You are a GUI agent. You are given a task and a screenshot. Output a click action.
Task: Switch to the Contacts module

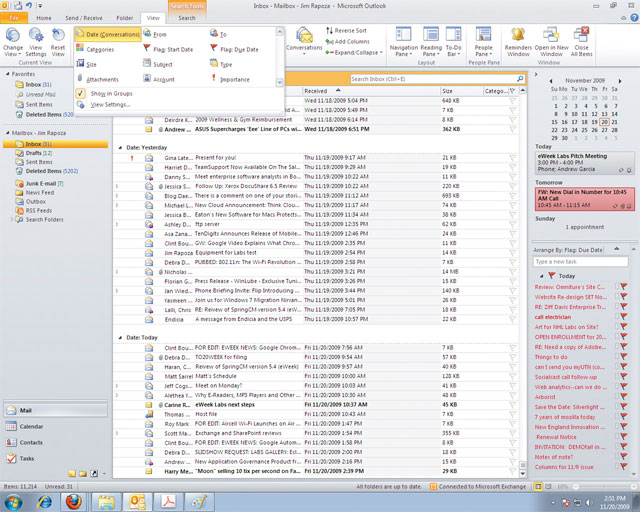(x=56, y=442)
